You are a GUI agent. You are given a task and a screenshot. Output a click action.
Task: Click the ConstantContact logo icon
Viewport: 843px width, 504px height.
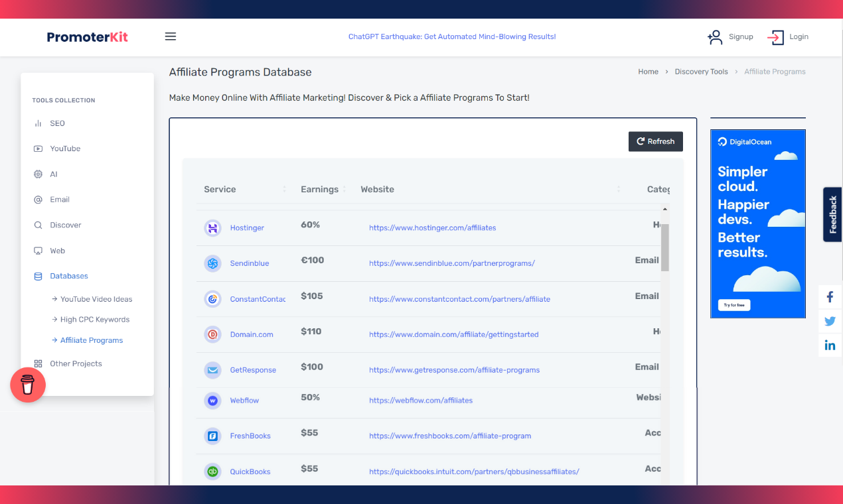click(212, 299)
